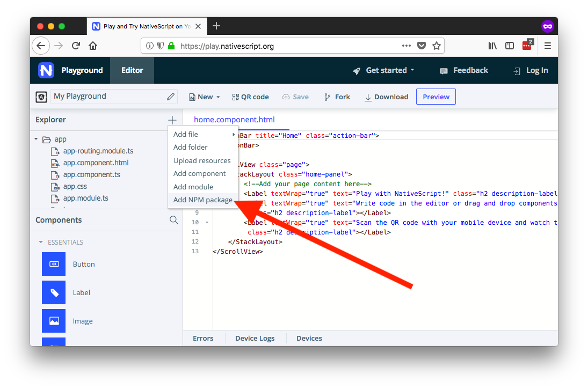Edit the playground name with pencil icon

171,97
